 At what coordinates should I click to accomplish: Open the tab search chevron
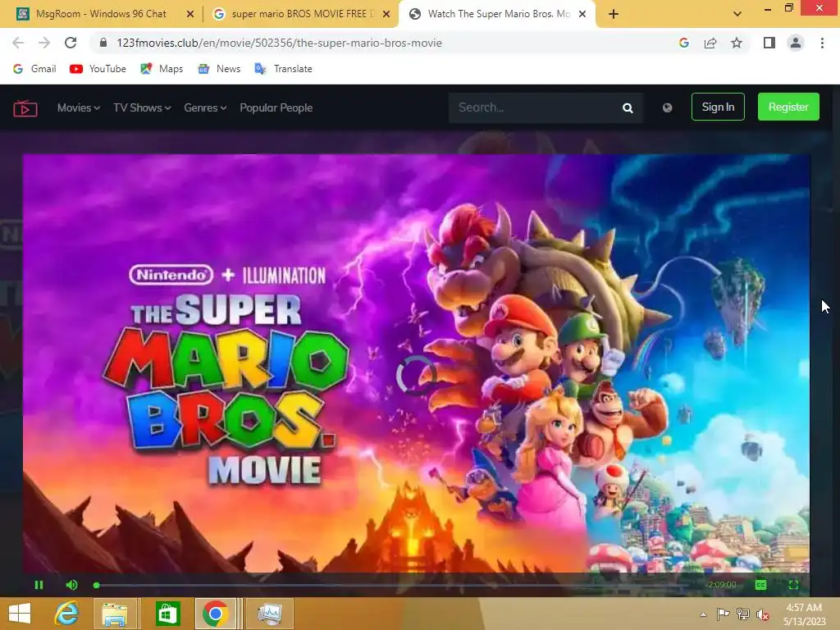pyautogui.click(x=737, y=14)
